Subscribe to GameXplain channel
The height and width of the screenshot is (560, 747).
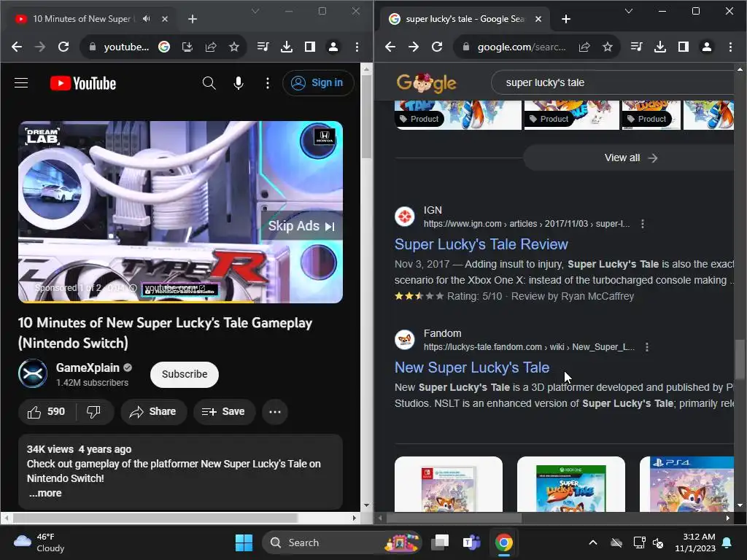click(x=185, y=374)
